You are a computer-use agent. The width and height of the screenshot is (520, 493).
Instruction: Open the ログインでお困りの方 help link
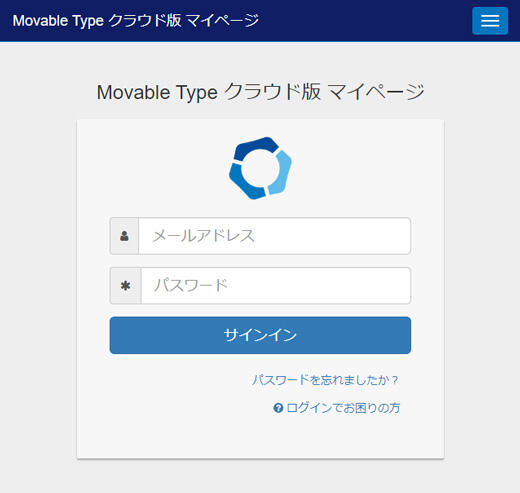343,408
